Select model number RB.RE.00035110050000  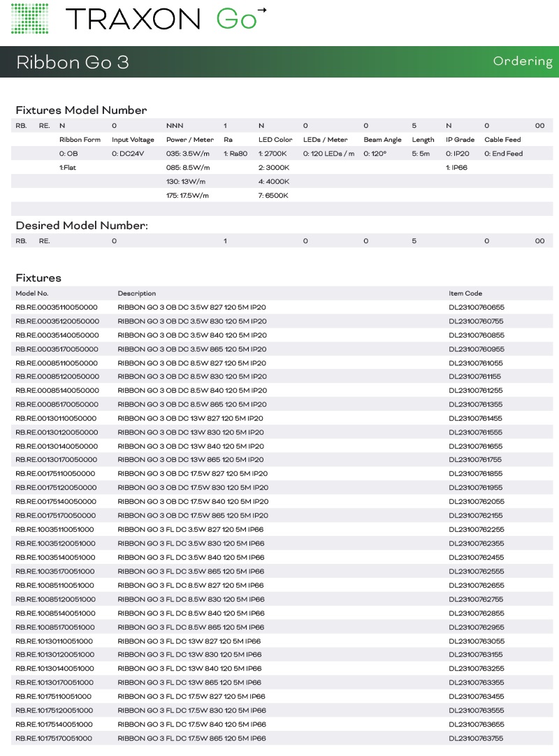click(57, 307)
